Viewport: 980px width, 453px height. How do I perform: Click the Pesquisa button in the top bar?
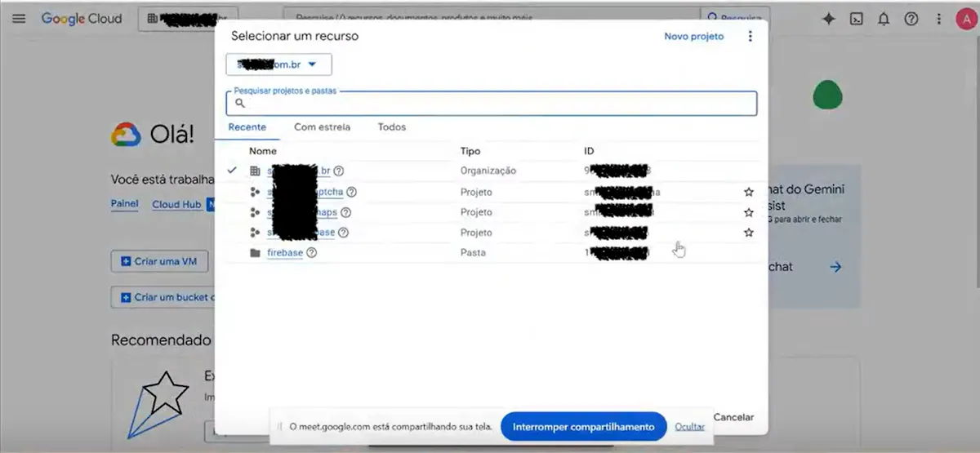point(734,18)
